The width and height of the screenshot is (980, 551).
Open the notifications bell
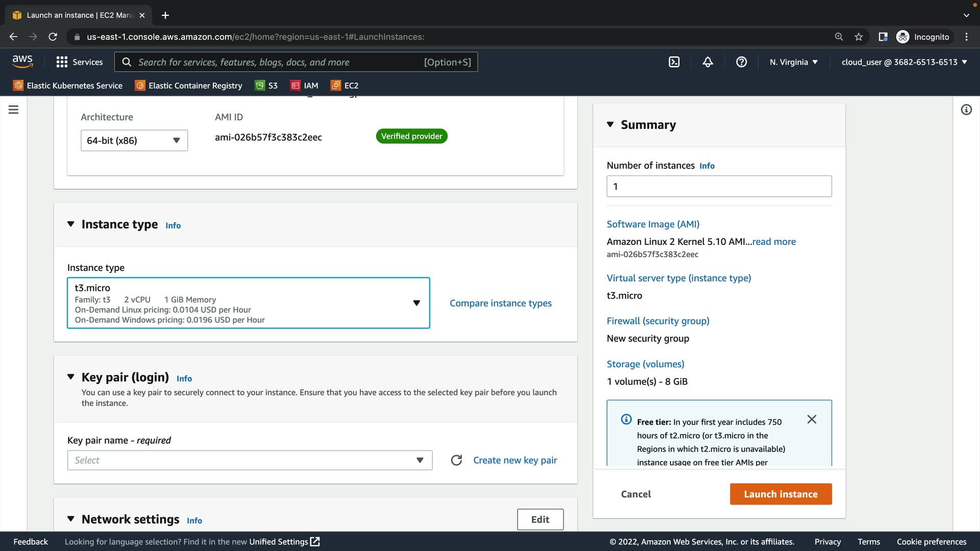click(x=707, y=62)
